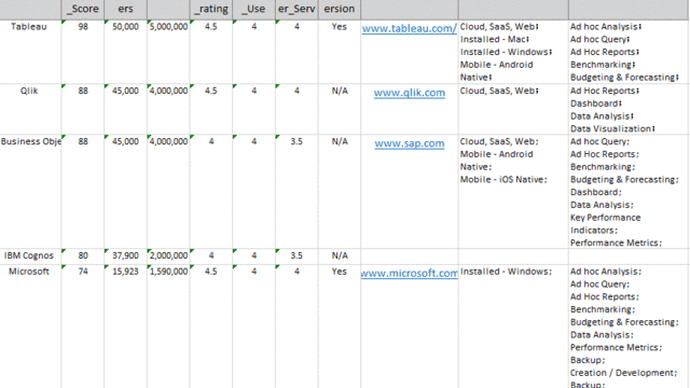This screenshot has width=690, height=388.
Task: Select the Microsoft name cell
Action: tap(30, 326)
